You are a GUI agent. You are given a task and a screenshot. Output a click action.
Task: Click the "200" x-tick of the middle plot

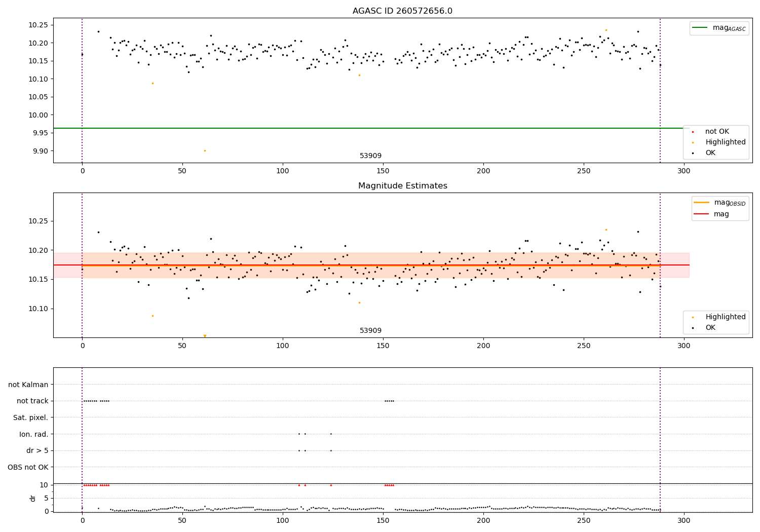click(x=483, y=346)
